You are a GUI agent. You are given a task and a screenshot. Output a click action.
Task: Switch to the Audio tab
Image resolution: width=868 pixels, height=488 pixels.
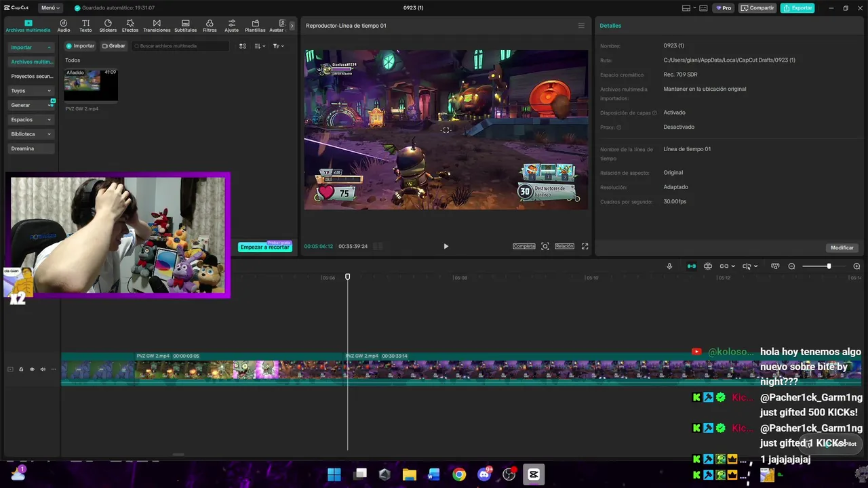(64, 26)
